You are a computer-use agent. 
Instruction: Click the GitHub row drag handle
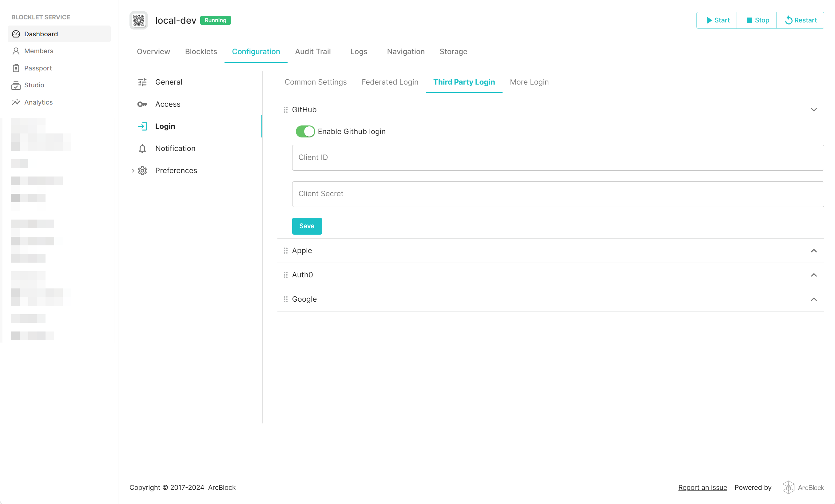coord(286,110)
